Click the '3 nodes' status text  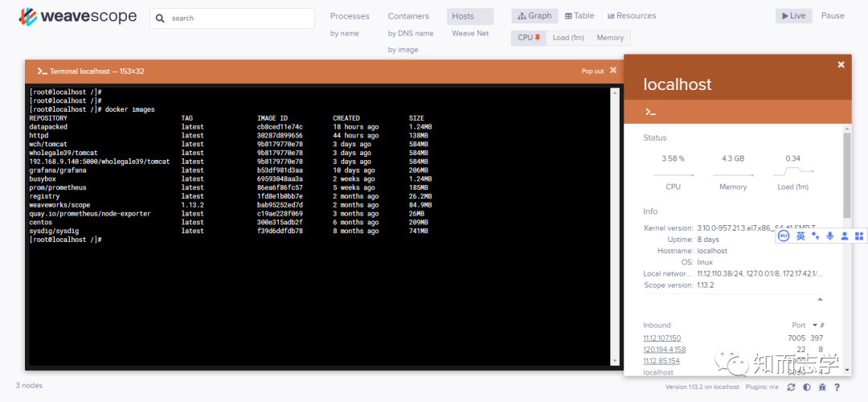pos(29,385)
